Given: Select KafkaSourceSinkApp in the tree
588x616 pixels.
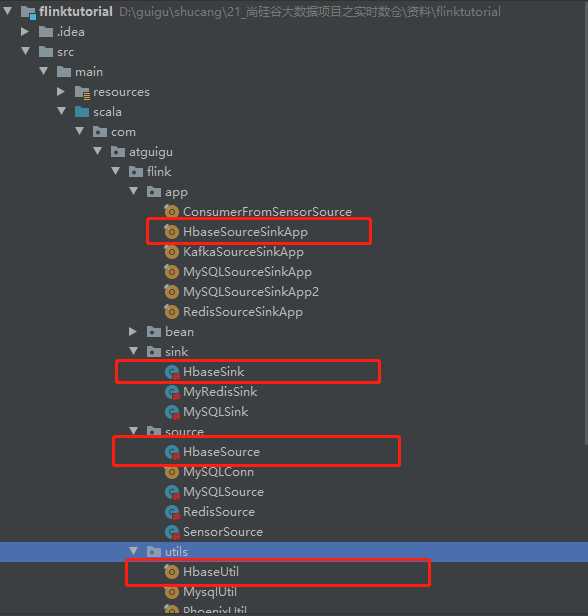Looking at the screenshot, I should point(244,252).
